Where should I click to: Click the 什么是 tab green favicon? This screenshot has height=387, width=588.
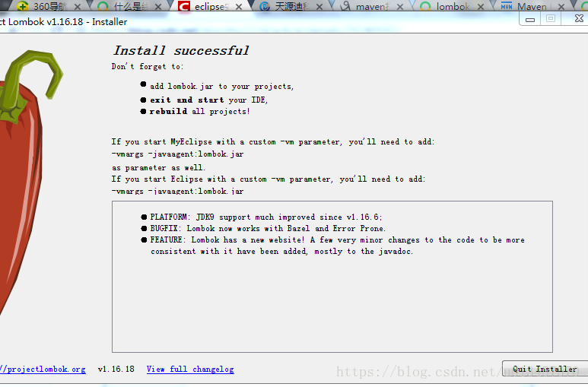tap(103, 6)
